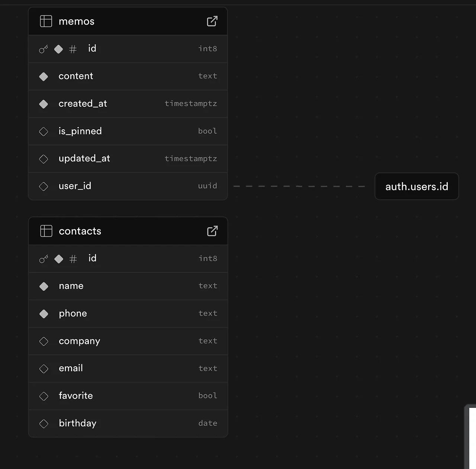Click the hash identity icon in contacts id row
Screen dimensions: 476x469
click(x=73, y=259)
